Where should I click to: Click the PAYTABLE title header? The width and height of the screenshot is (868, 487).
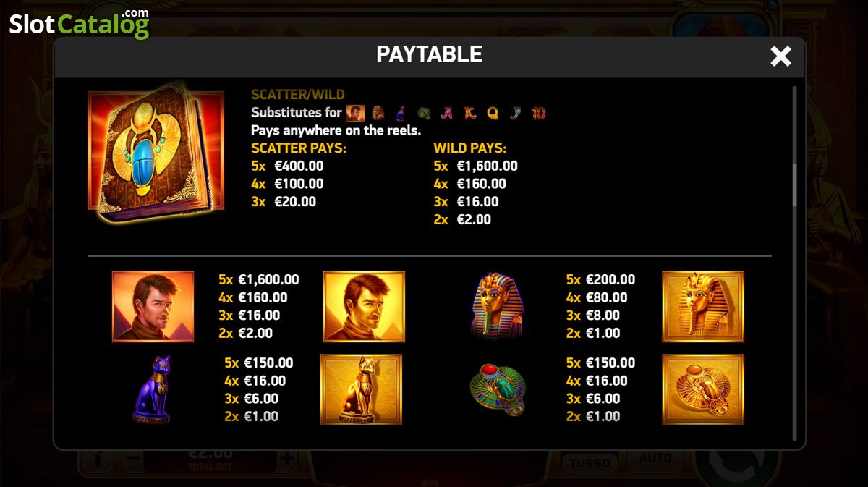[x=430, y=54]
